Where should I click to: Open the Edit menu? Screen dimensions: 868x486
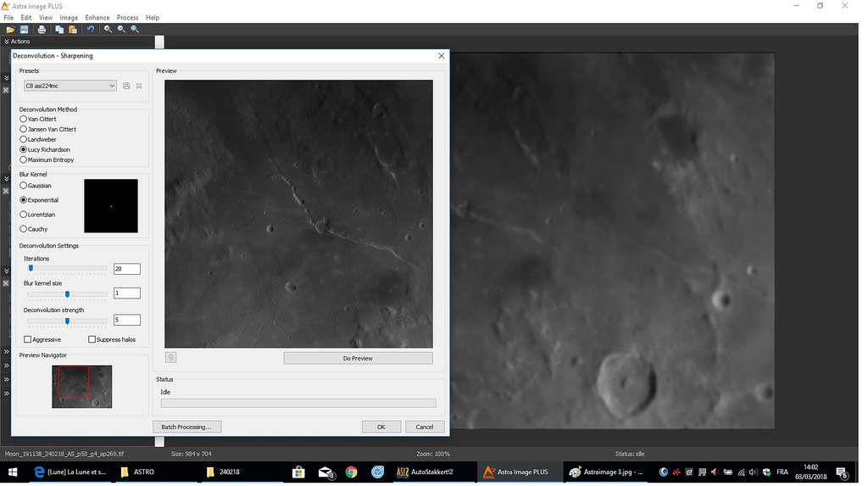pyautogui.click(x=26, y=18)
